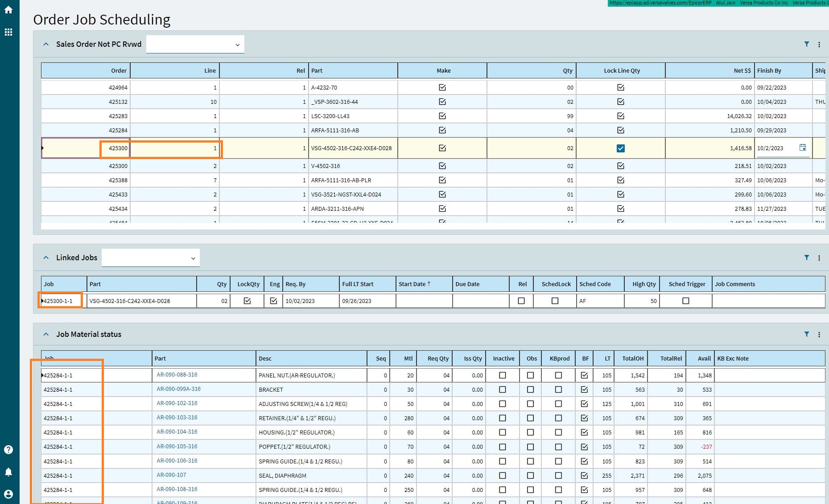
Task: Open overflow menu in Linked Jobs panel
Action: [x=819, y=258]
